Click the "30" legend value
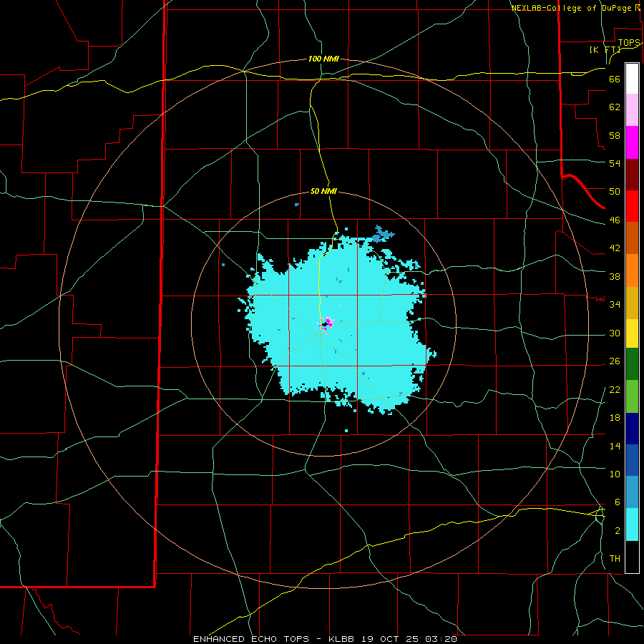The height and width of the screenshot is (644, 644). point(615,333)
